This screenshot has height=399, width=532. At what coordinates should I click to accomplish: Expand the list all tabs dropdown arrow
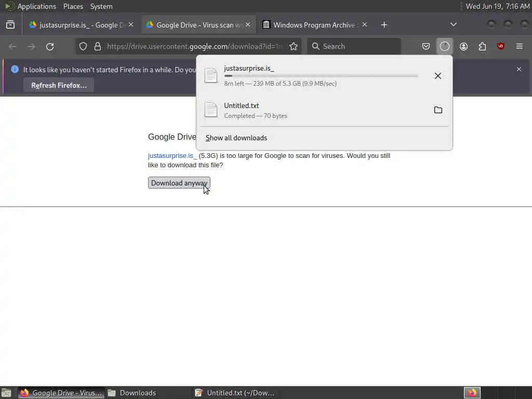pyautogui.click(x=453, y=24)
